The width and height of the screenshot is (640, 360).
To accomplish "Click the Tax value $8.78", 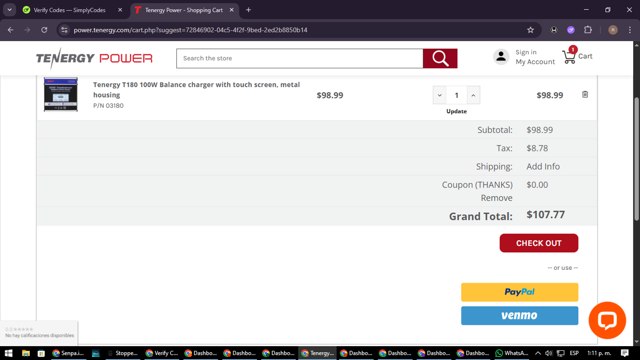I will click(x=537, y=148).
